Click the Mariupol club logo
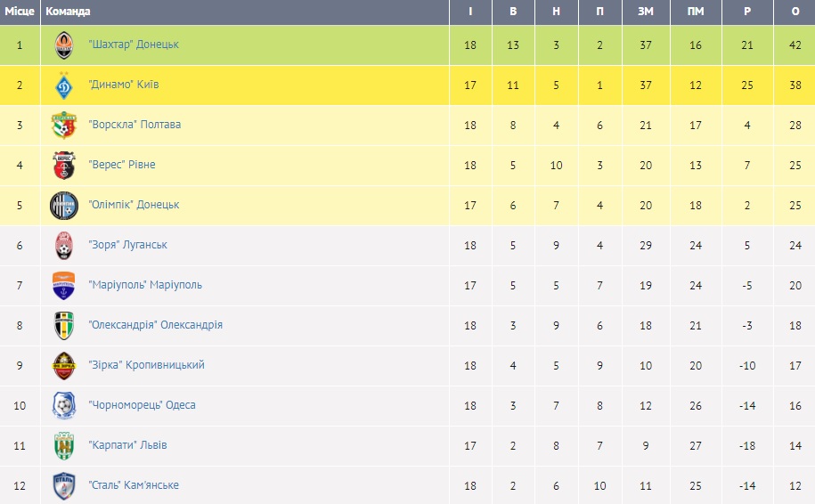Viewport: 815px width, 504px height. point(64,285)
